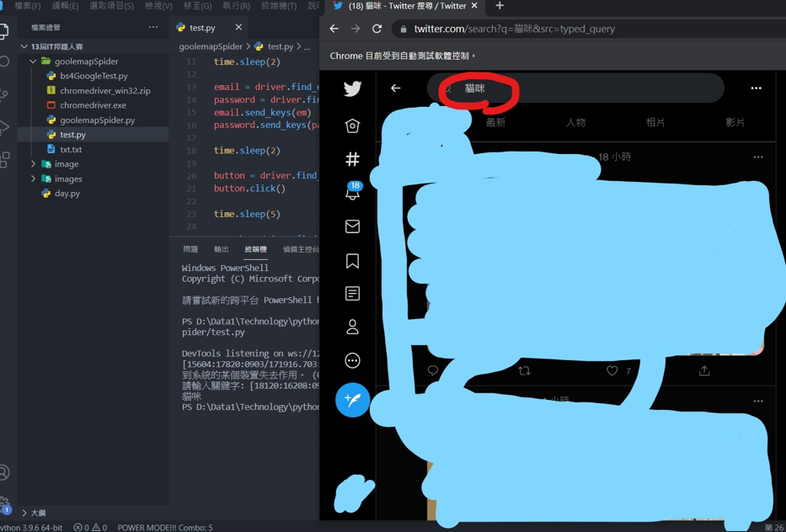Image resolution: width=786 pixels, height=532 pixels.
Task: Open a new Chrome tab with plus
Action: point(500,6)
